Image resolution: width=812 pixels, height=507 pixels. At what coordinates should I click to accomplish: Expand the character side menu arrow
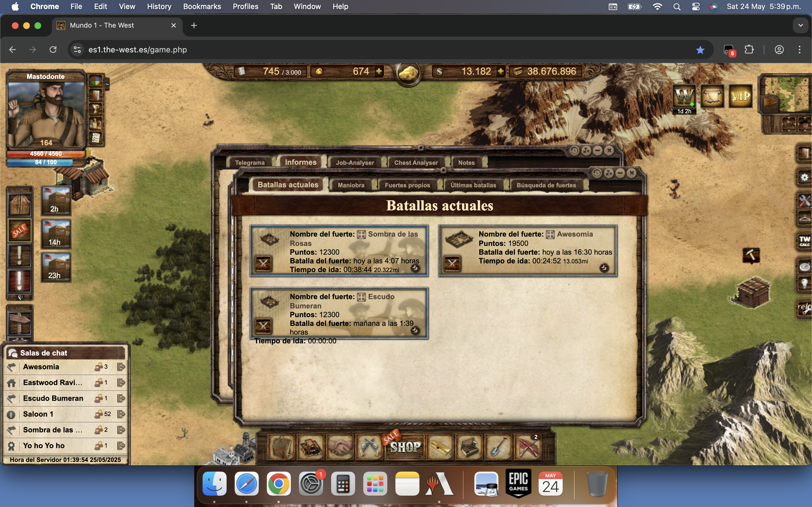point(107,84)
